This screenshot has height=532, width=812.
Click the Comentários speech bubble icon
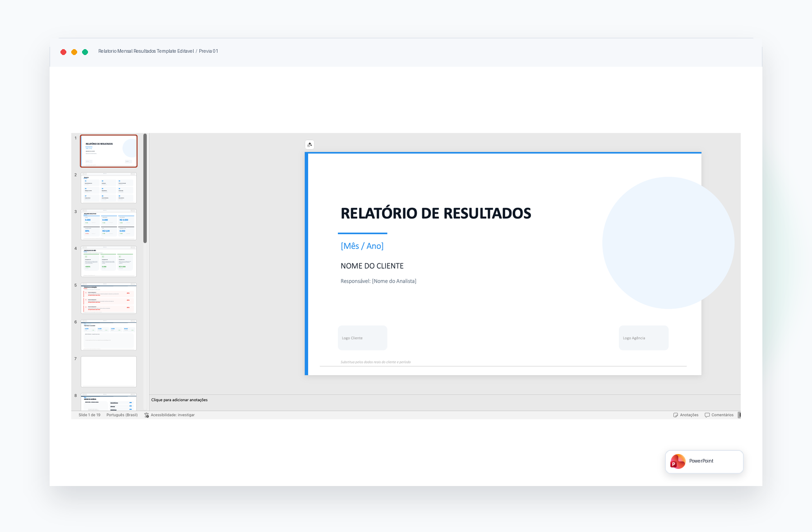[x=707, y=415]
